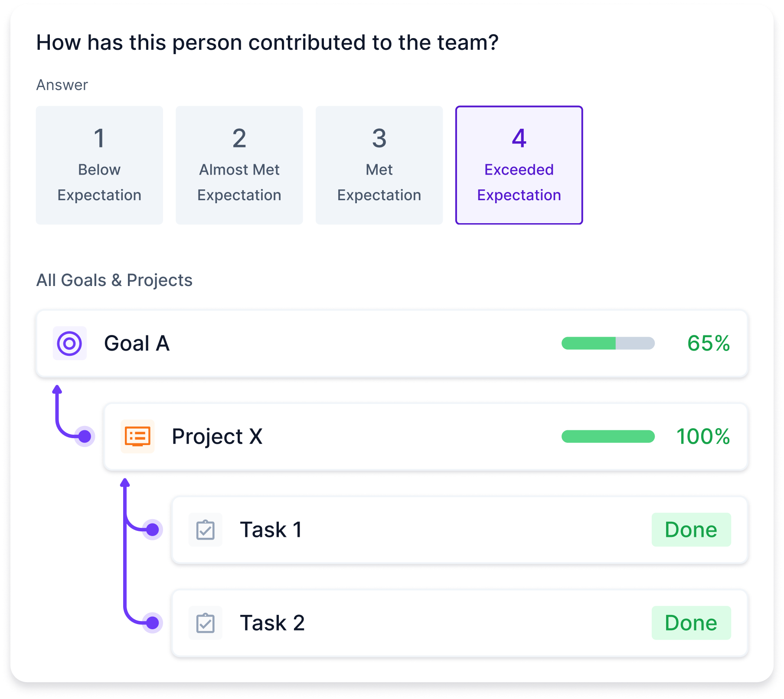Select rating 3 Met Expectation

click(379, 165)
